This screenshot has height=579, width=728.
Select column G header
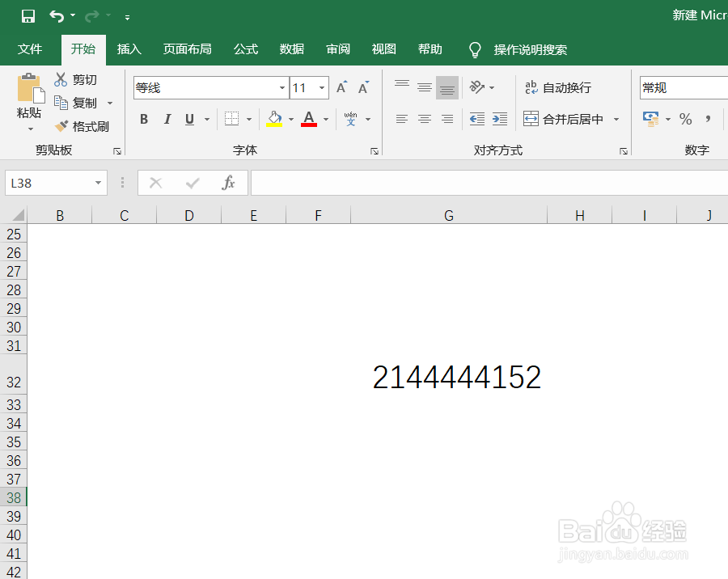pyautogui.click(x=448, y=215)
